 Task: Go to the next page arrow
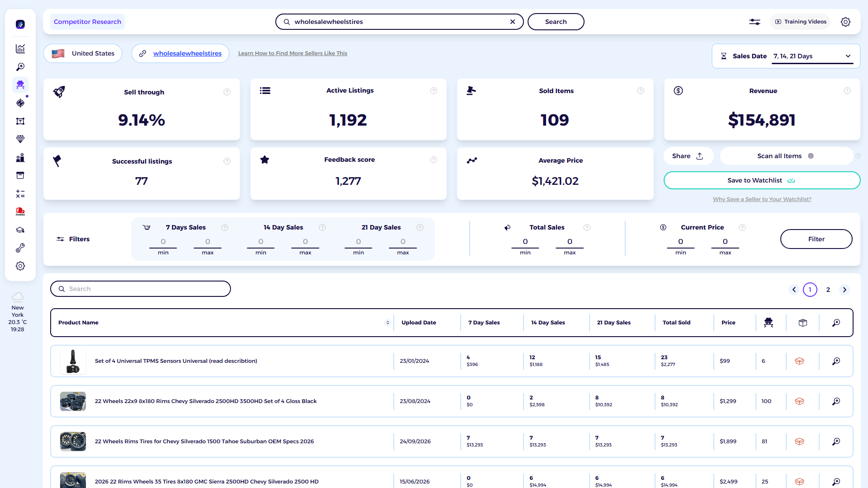click(x=844, y=290)
